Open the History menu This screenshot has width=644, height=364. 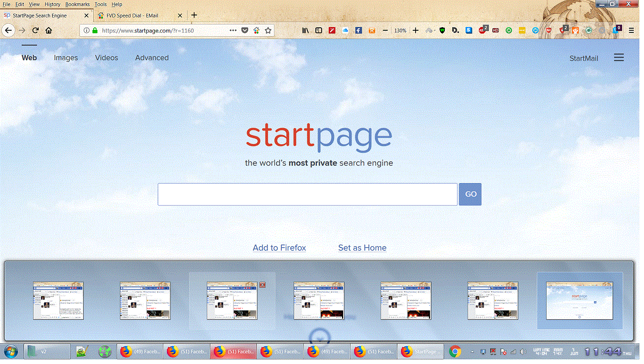point(52,4)
